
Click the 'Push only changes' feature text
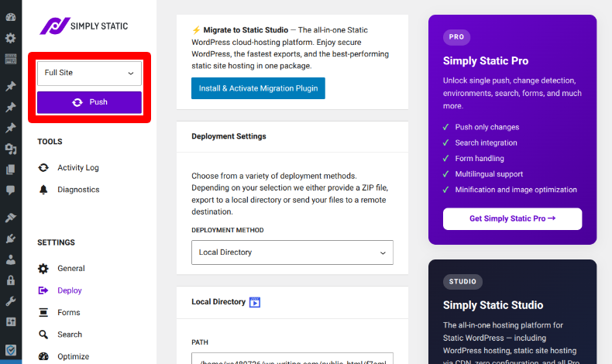(487, 127)
